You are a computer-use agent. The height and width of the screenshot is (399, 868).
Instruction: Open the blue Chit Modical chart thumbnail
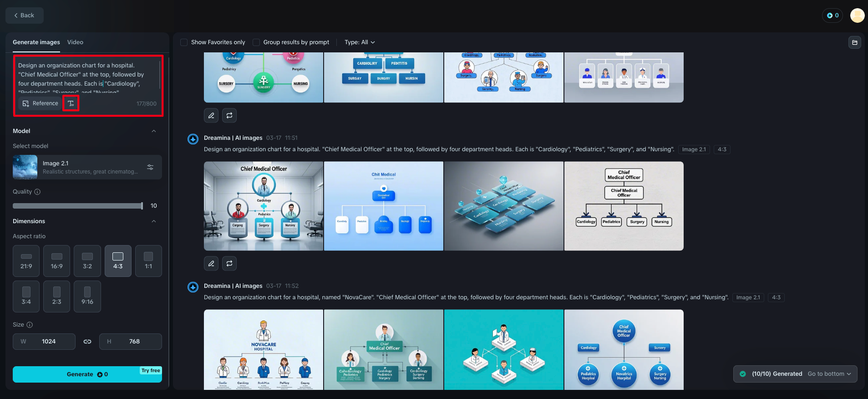pos(384,206)
